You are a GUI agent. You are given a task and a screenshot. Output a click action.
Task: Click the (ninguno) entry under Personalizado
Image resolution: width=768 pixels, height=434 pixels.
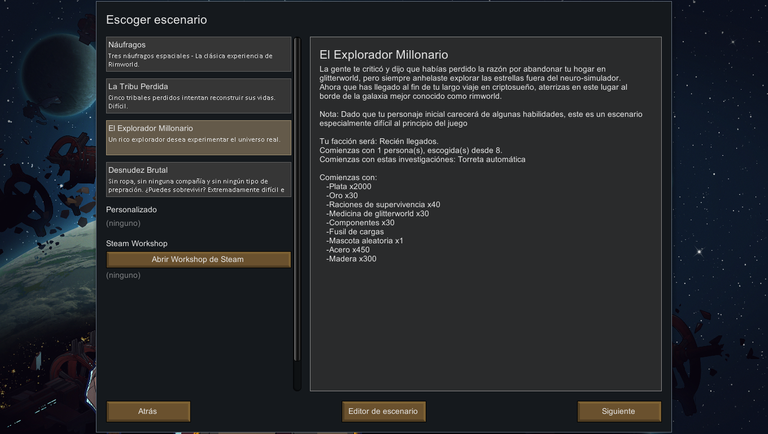point(123,223)
